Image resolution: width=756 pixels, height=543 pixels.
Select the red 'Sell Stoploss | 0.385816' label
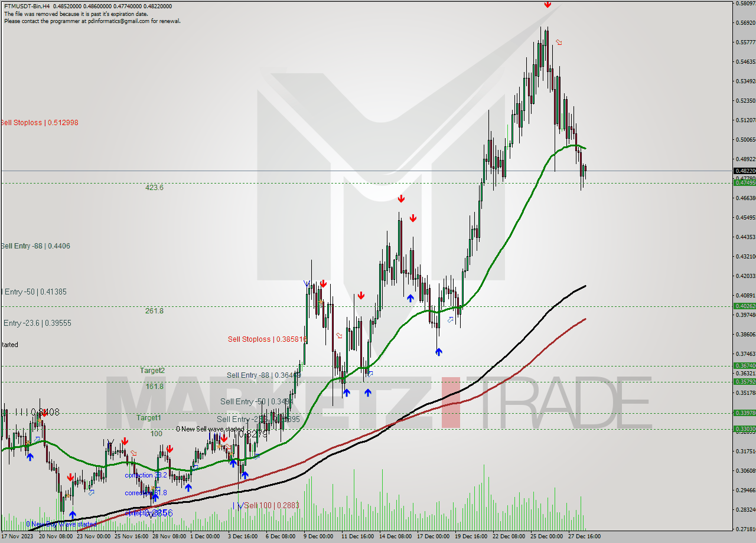click(268, 339)
